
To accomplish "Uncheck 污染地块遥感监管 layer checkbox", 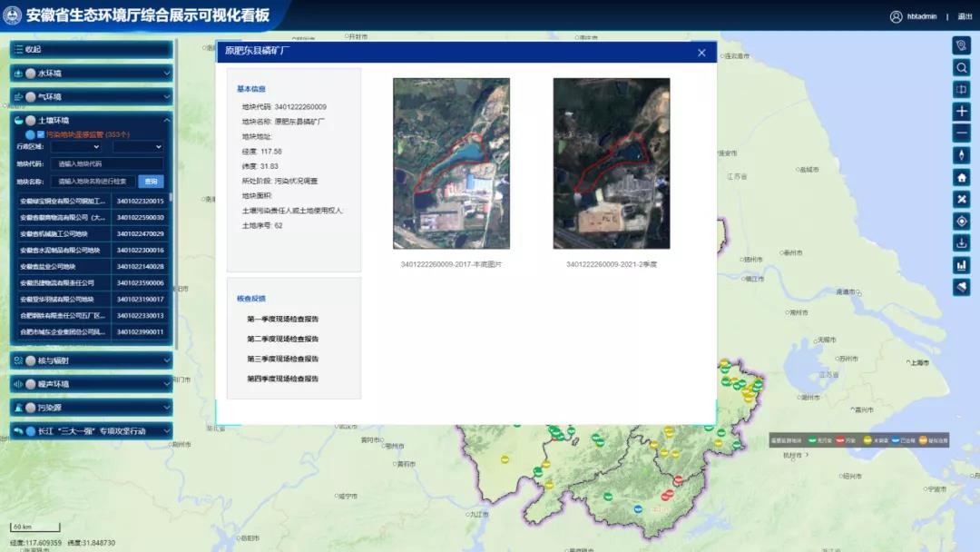I will (41, 134).
